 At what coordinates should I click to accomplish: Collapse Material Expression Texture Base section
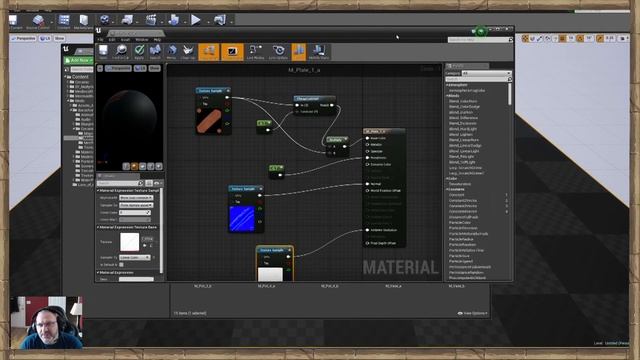tap(98, 227)
